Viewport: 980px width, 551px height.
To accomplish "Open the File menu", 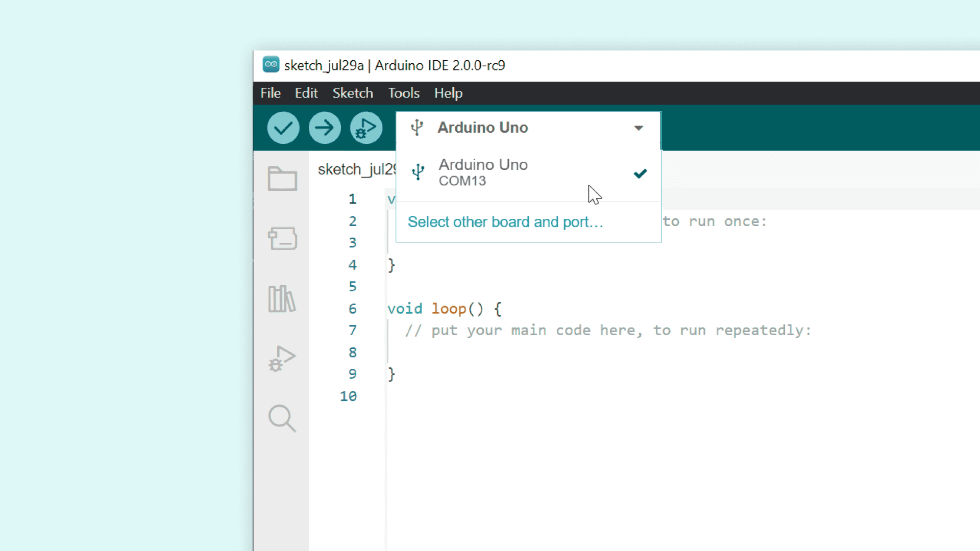I will tap(270, 93).
